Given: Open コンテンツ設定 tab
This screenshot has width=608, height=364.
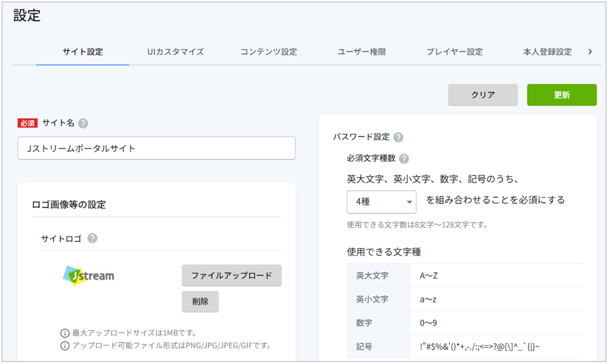Looking at the screenshot, I should pos(269,52).
